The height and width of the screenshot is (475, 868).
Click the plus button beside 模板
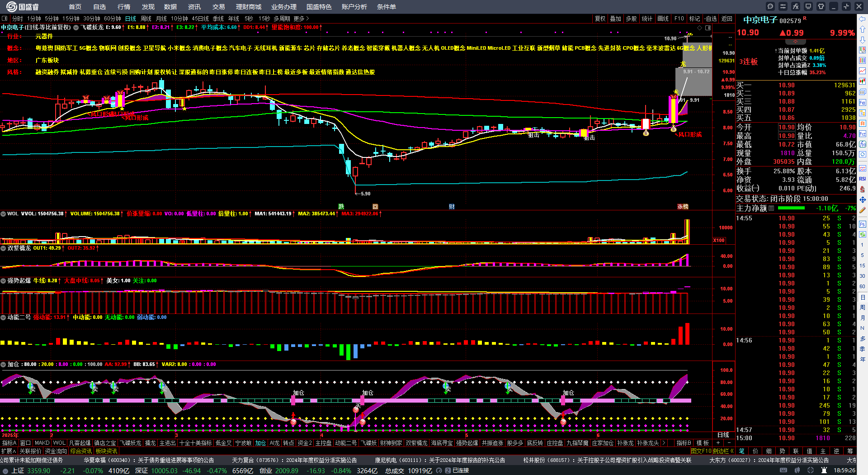(x=718, y=443)
